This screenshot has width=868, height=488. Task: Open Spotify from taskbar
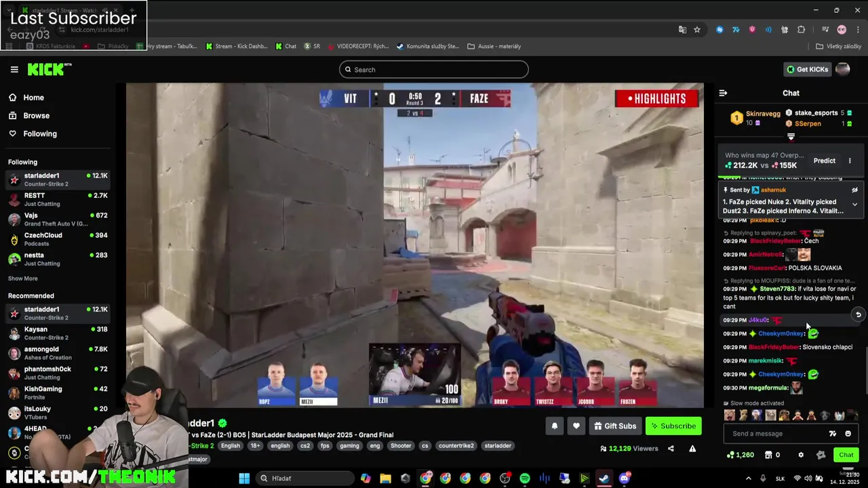pyautogui.click(x=525, y=479)
